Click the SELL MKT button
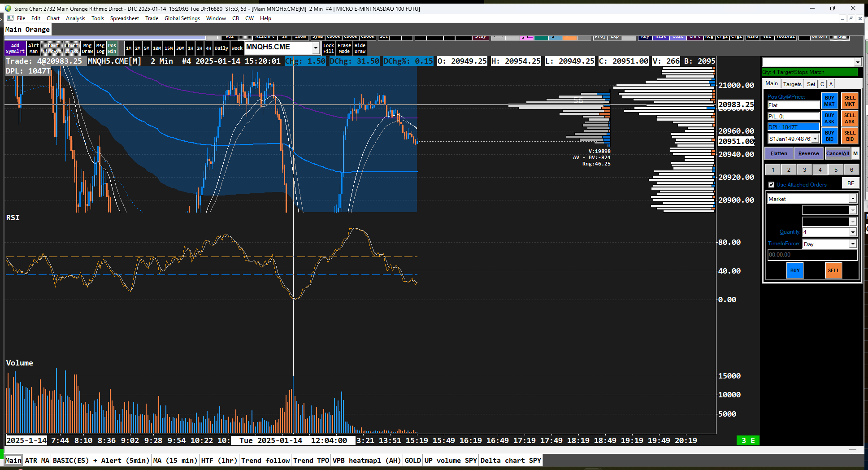 point(850,101)
